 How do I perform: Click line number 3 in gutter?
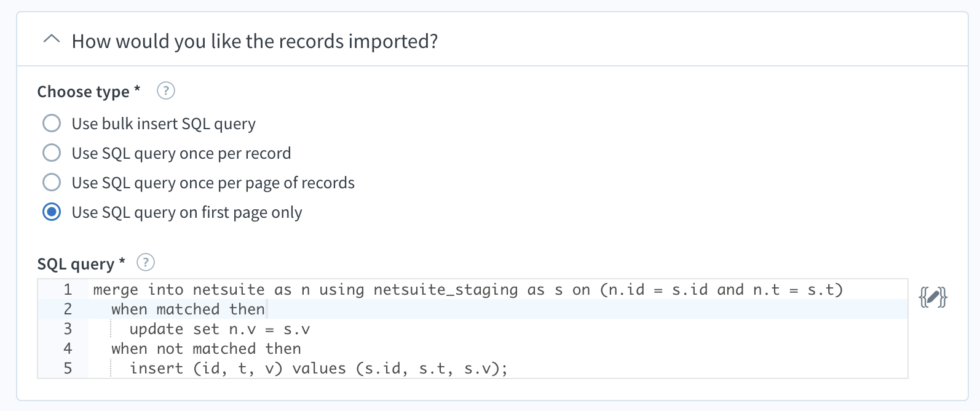(x=68, y=329)
